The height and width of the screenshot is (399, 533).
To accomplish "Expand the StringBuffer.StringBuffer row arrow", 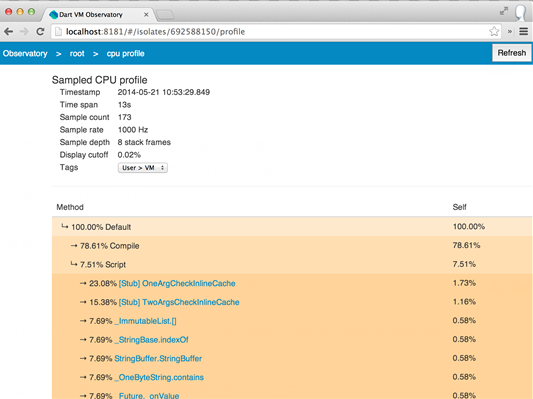I will tap(83, 358).
